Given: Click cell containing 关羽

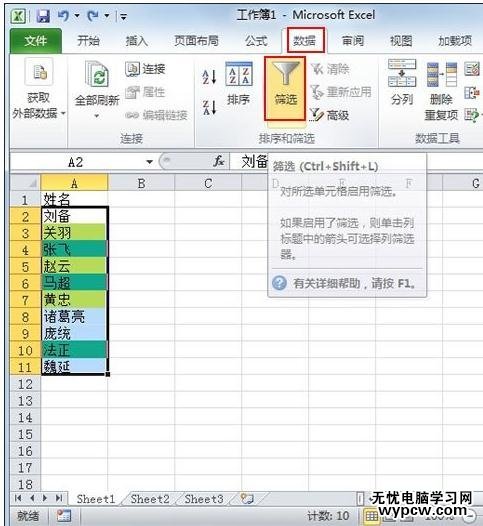Looking at the screenshot, I should [74, 233].
